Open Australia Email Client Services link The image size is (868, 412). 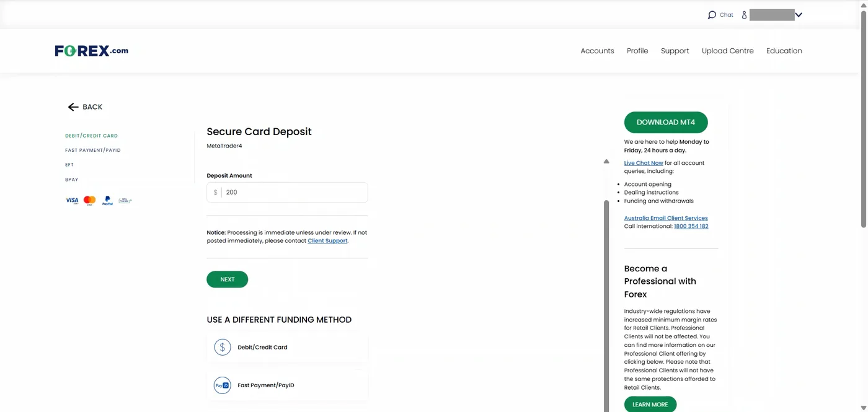666,218
